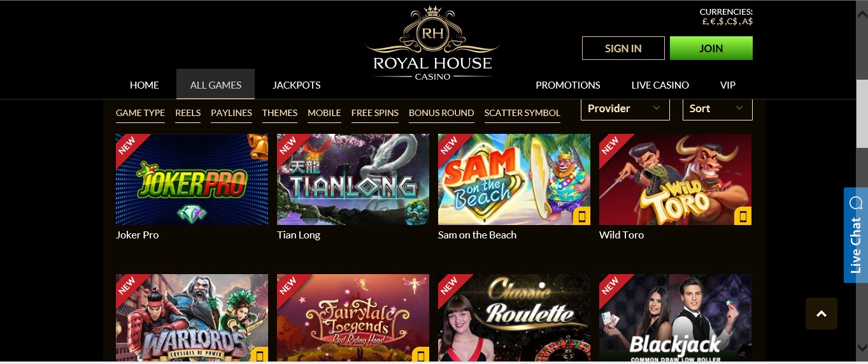The height and width of the screenshot is (364, 868).
Task: Open the LIVE CASINO menu item
Action: [x=660, y=85]
